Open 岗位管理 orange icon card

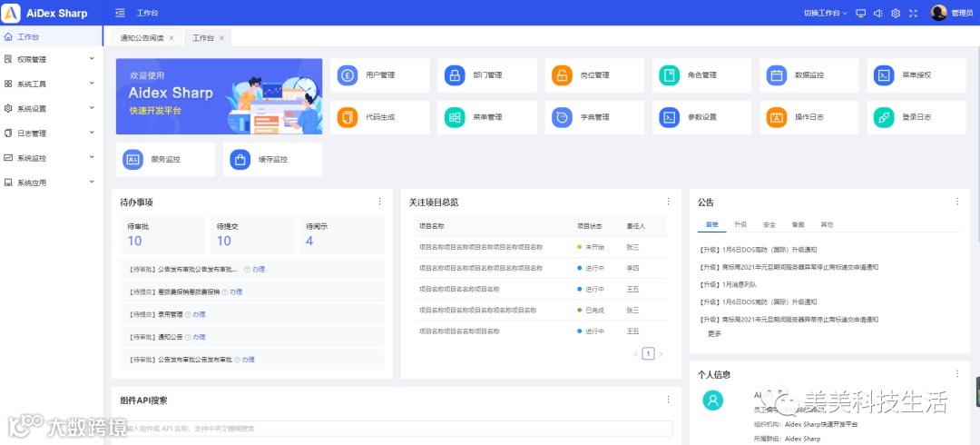click(x=594, y=75)
